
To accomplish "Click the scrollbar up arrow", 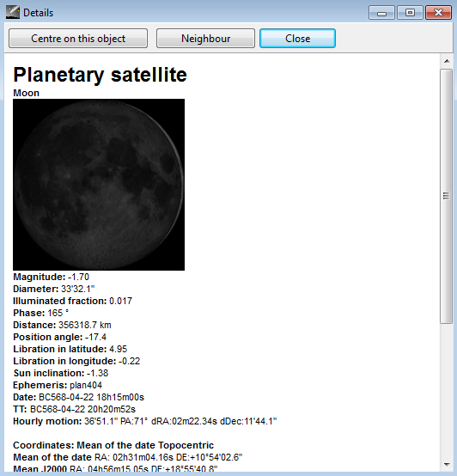I will (447, 61).
